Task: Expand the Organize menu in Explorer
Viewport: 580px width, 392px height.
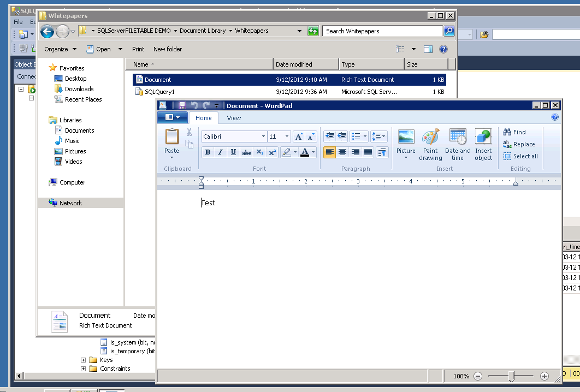Action: [x=60, y=49]
